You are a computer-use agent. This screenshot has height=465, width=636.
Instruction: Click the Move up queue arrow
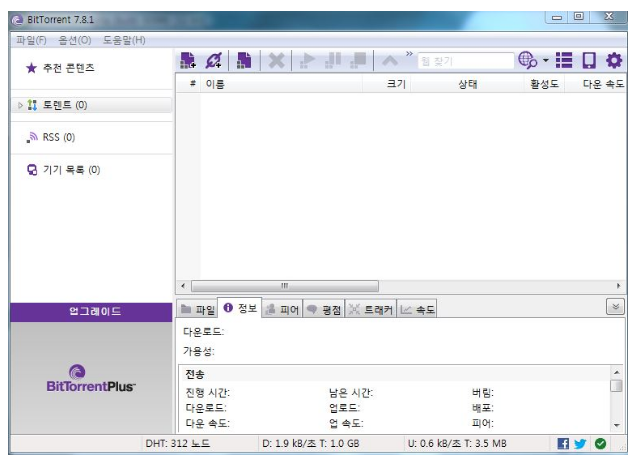pyautogui.click(x=389, y=61)
